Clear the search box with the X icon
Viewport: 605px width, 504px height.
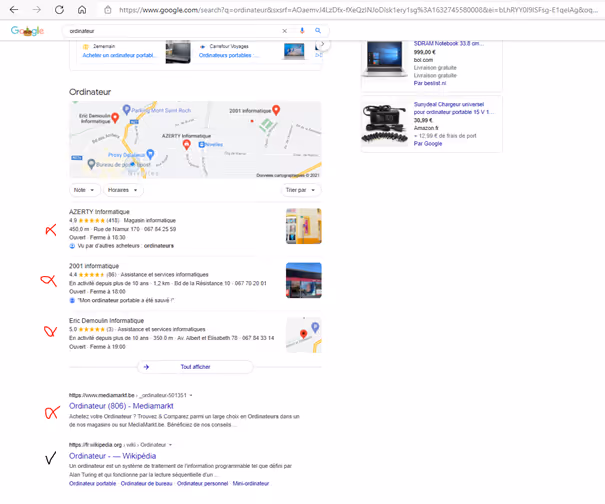click(284, 31)
